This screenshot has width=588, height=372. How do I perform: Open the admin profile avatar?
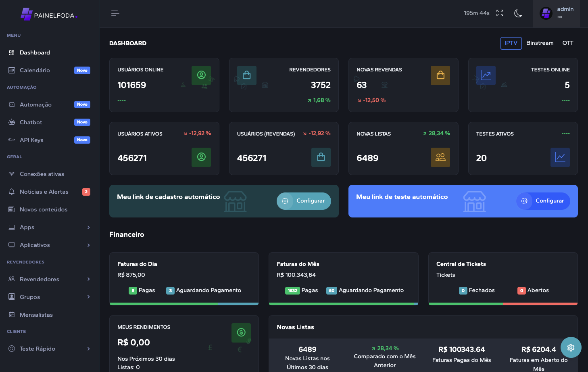coord(546,13)
